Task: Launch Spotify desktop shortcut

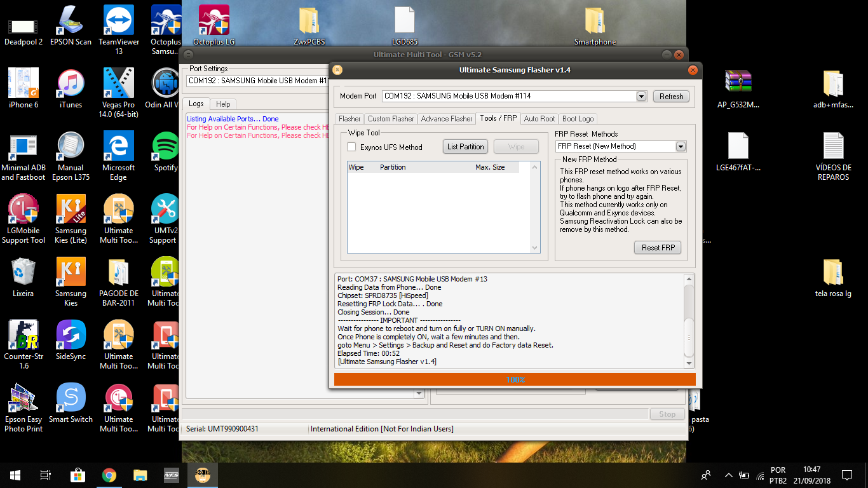Action: point(166,152)
